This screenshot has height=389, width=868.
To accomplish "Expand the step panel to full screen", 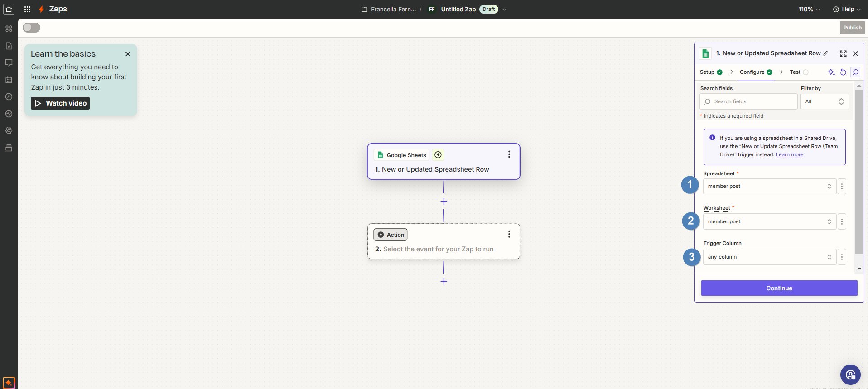I will (843, 53).
